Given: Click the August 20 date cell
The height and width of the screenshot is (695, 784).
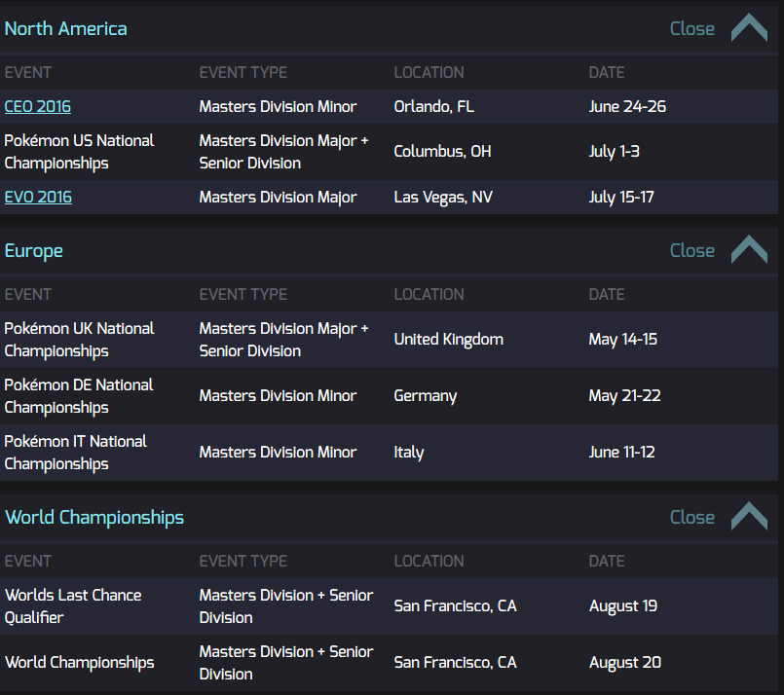Looking at the screenshot, I should tap(625, 662).
